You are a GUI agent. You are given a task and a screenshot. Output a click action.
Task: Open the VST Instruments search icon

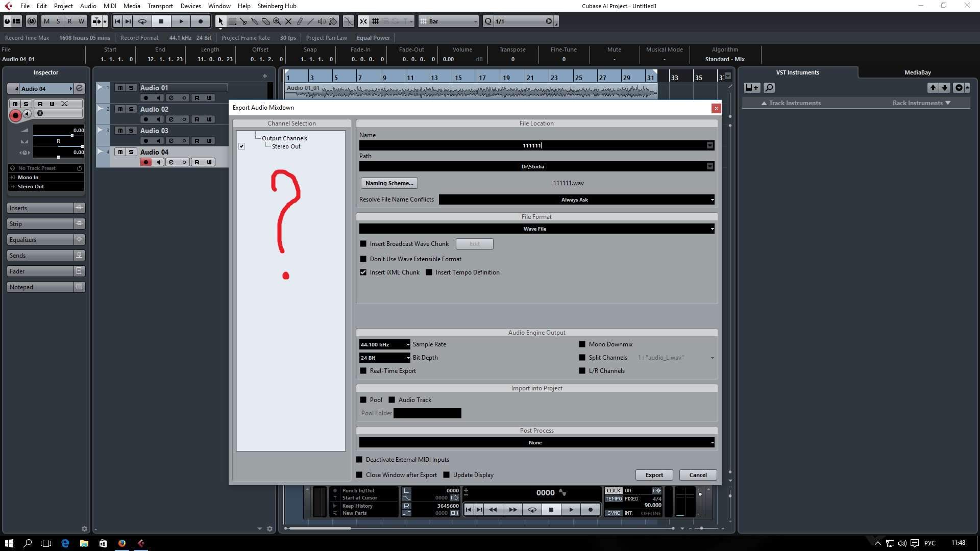point(769,88)
